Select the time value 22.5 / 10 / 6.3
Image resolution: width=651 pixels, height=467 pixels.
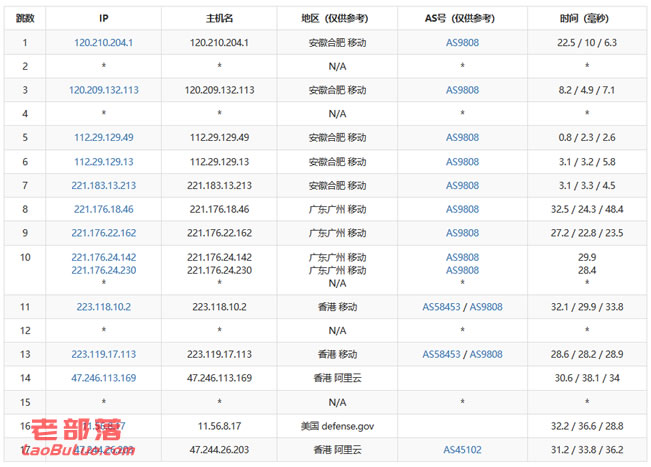pyautogui.click(x=587, y=42)
